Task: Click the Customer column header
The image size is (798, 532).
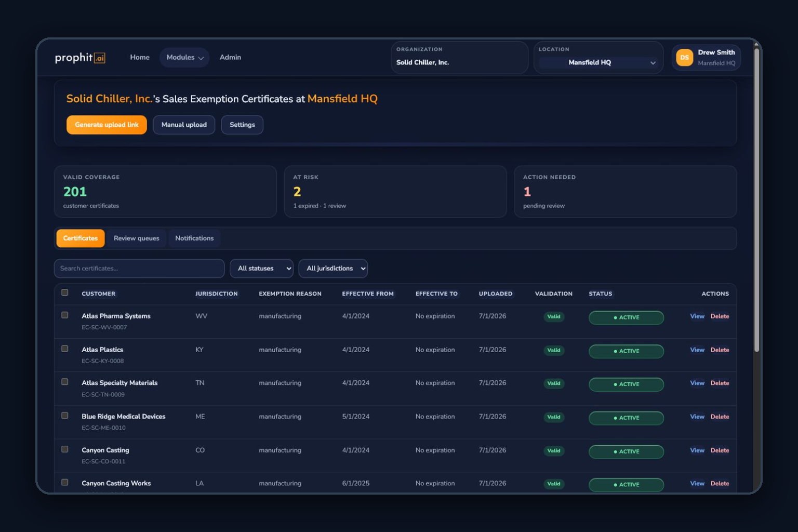Action: point(99,294)
